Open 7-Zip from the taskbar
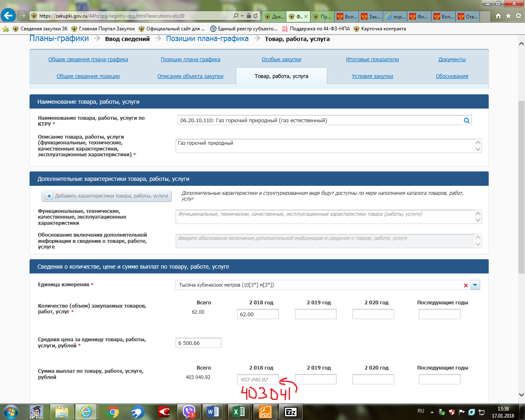Viewport: 525px width, 420px height. pyautogui.click(x=291, y=411)
